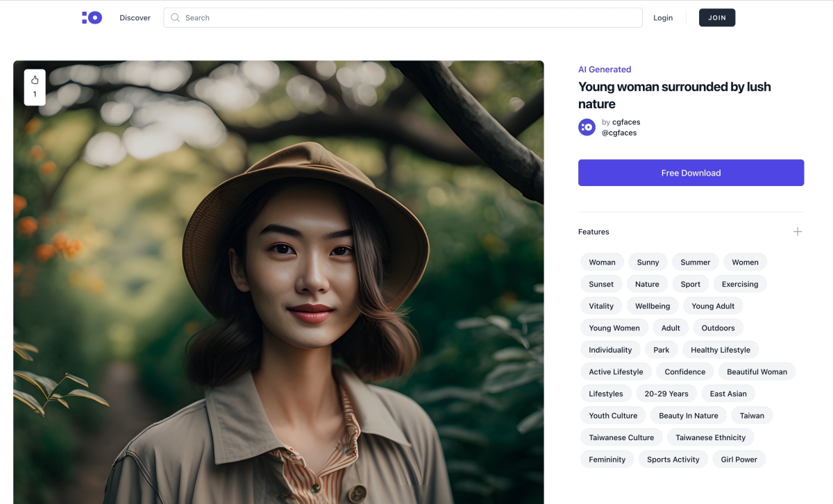Select the Sunny tag
Image resolution: width=833 pixels, height=504 pixels.
click(648, 262)
